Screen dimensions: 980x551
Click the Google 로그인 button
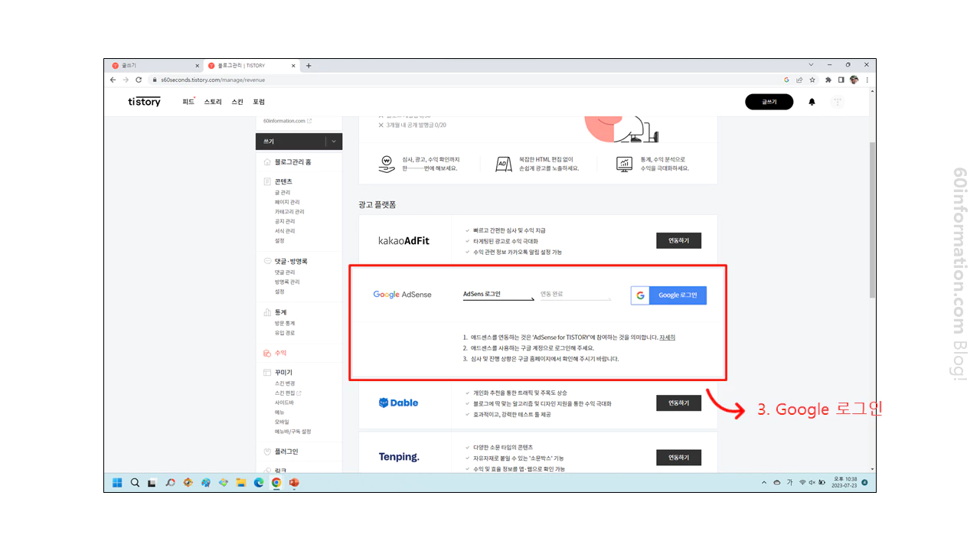(668, 295)
